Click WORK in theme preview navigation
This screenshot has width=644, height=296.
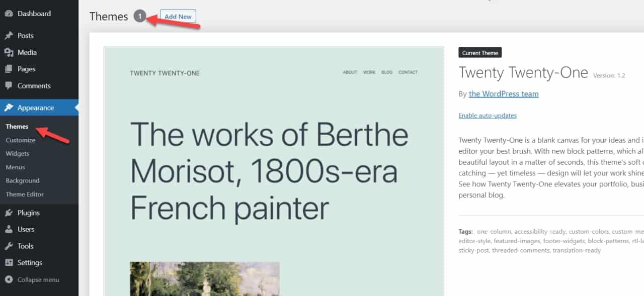tap(369, 72)
